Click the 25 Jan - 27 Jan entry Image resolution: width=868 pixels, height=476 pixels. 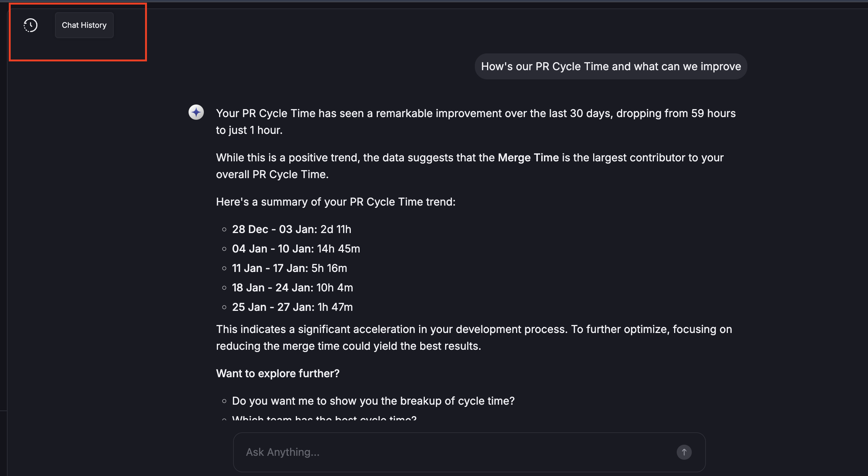pos(292,307)
